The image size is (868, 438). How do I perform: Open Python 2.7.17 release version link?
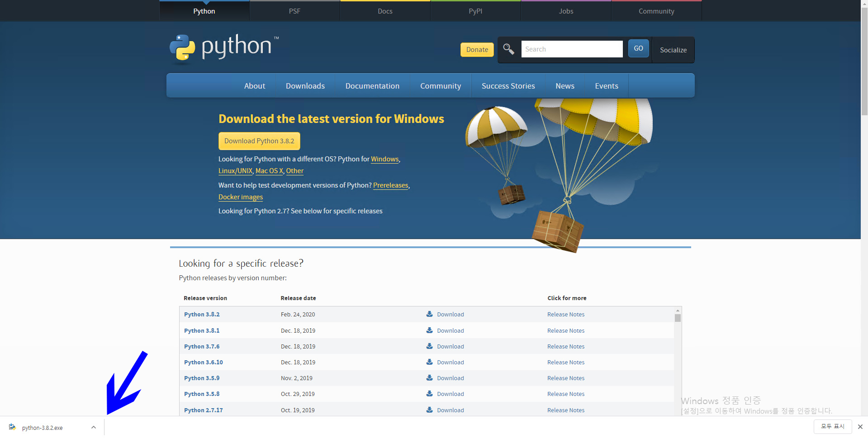(x=204, y=410)
